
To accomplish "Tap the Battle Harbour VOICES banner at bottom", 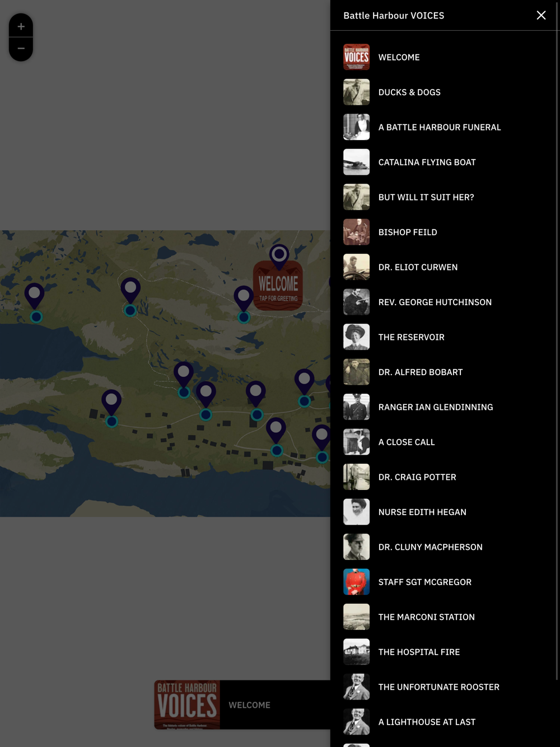I will [242, 704].
